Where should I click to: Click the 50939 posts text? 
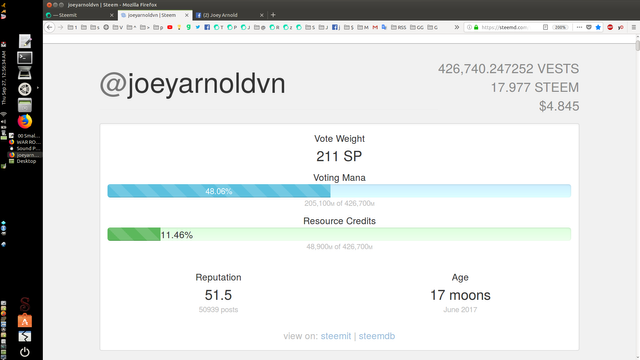(218, 310)
